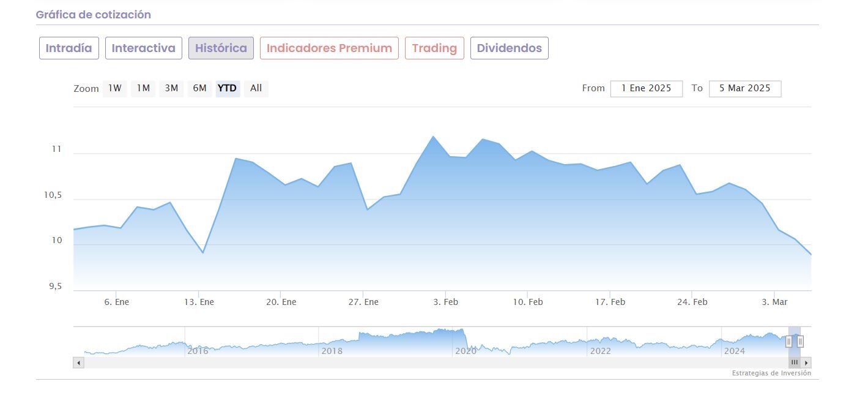Select the 1M zoom range
The height and width of the screenshot is (395, 868).
143,88
